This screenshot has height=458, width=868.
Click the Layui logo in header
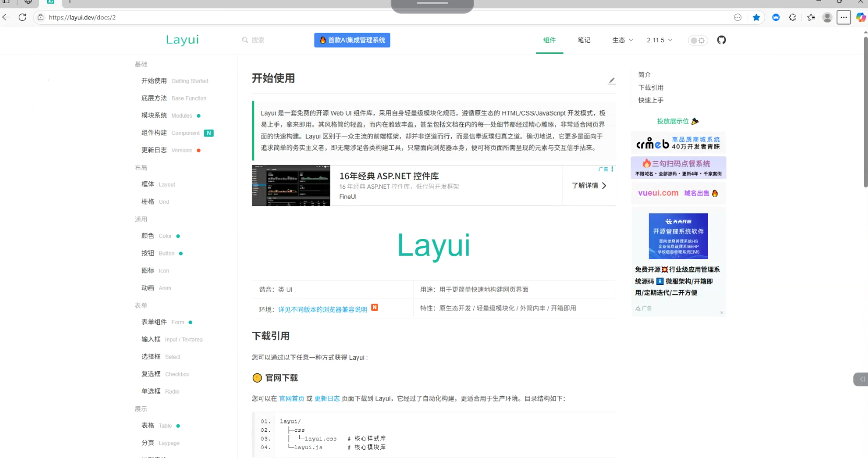click(182, 40)
